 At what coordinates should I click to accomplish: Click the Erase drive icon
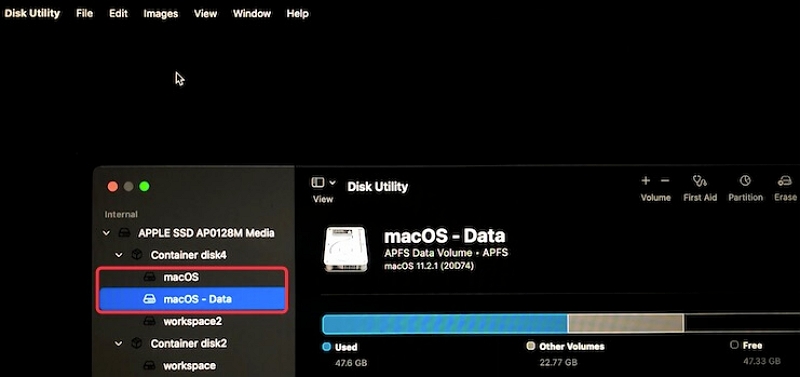click(x=785, y=181)
